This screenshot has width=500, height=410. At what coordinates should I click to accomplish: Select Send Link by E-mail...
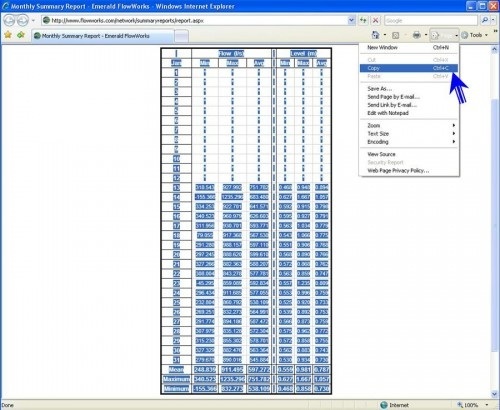pos(409,105)
